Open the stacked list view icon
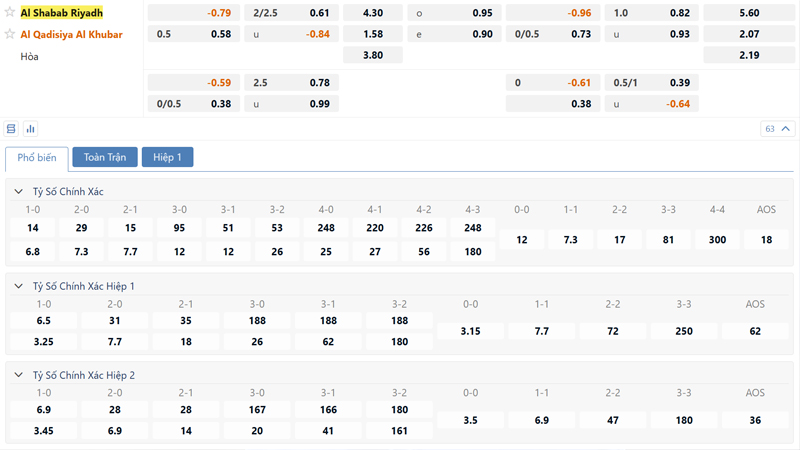The height and width of the screenshot is (450, 800). [x=11, y=129]
